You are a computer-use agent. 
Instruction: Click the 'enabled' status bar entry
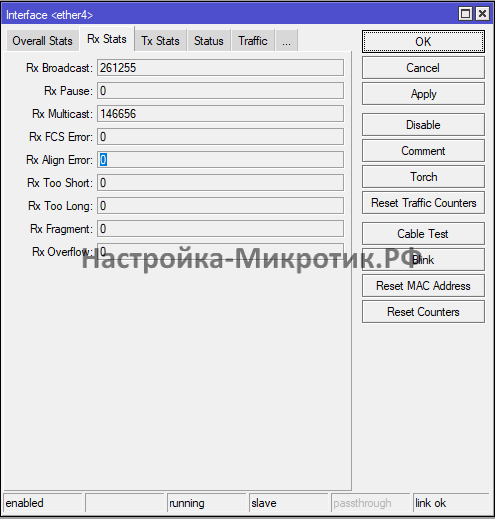tap(43, 503)
